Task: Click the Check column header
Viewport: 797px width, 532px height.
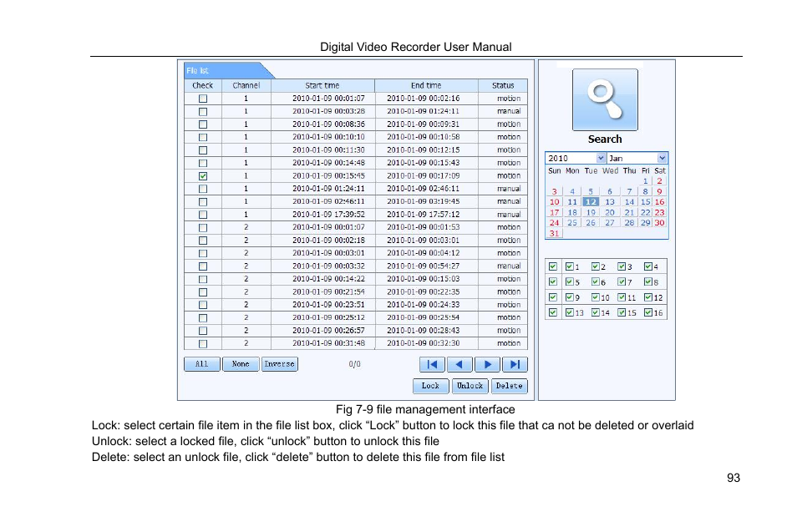Action: coord(202,85)
